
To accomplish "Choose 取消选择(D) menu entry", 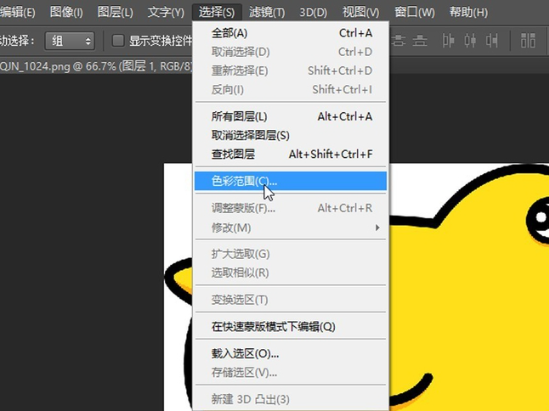I will [291, 52].
